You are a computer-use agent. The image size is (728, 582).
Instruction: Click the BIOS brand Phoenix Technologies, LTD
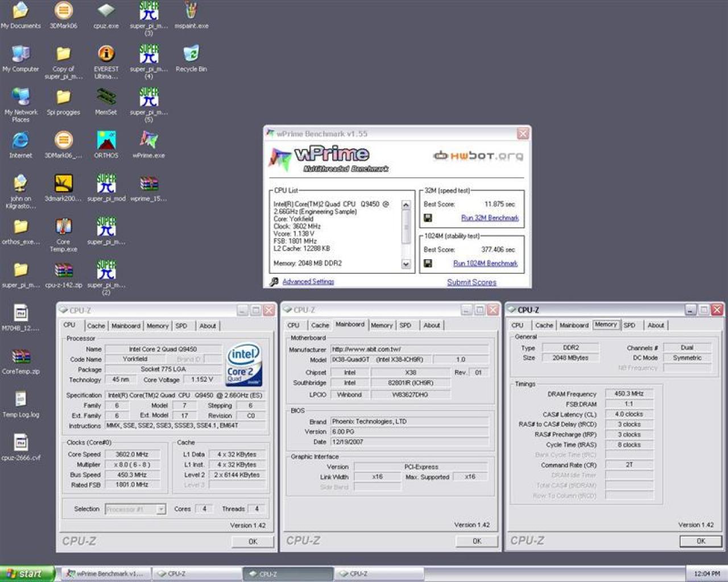click(409, 422)
